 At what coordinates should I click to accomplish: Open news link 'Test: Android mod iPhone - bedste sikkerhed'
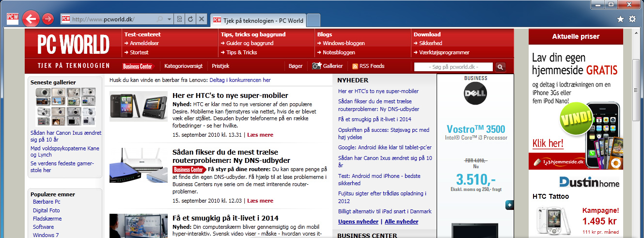[379, 180]
